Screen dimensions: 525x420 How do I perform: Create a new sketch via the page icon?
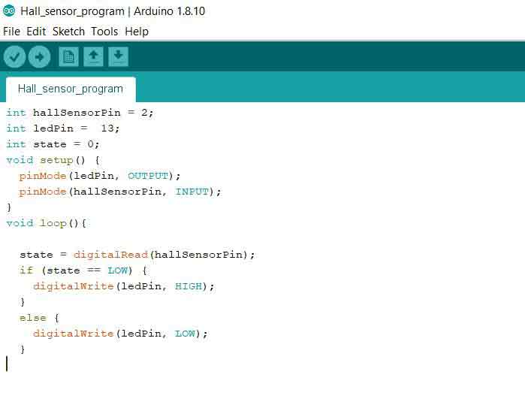(68, 56)
